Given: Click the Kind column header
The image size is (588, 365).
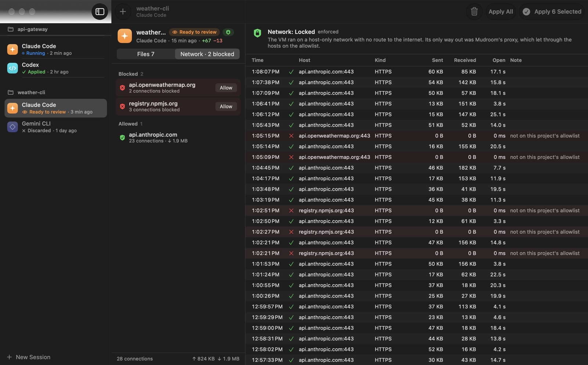Looking at the screenshot, I should point(380,60).
